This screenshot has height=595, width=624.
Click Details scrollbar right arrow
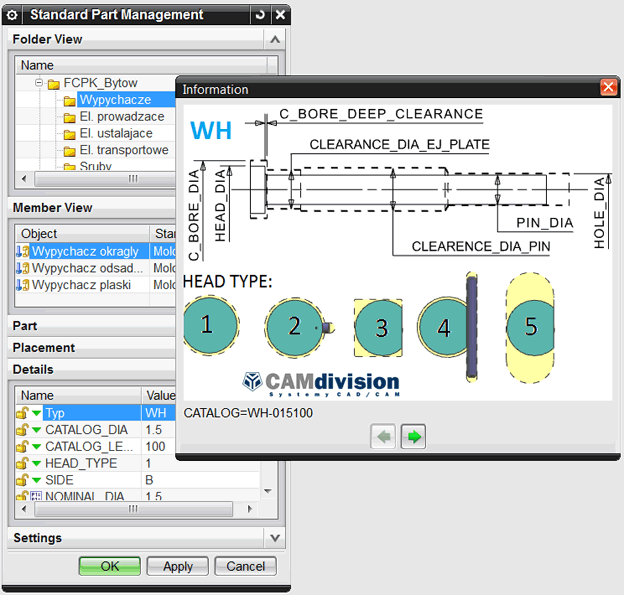[250, 509]
